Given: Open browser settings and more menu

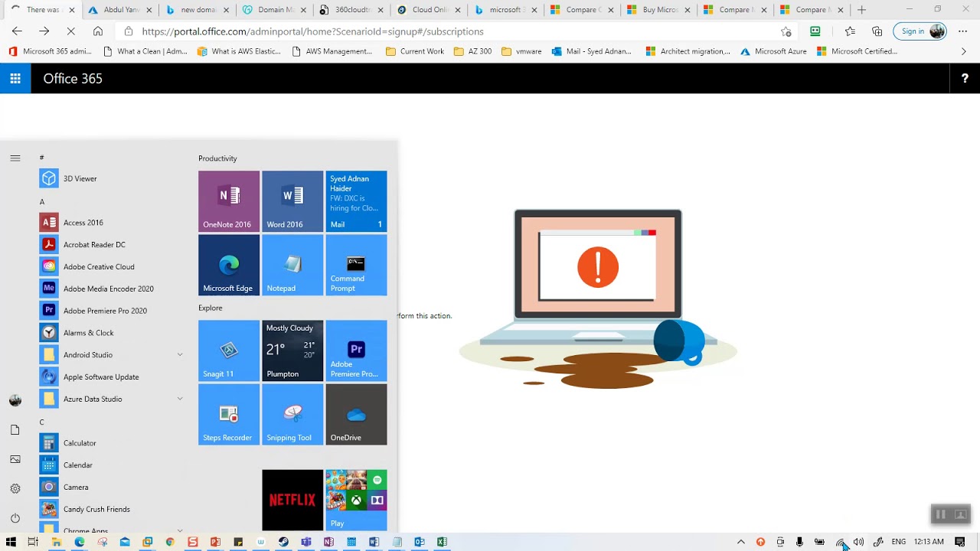Looking at the screenshot, I should [x=962, y=31].
